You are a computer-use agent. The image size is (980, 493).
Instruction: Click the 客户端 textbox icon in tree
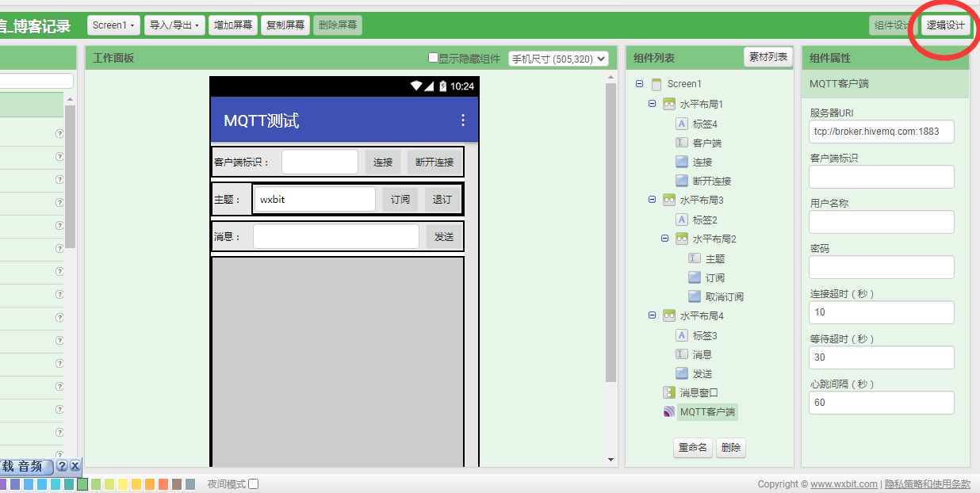tap(682, 143)
